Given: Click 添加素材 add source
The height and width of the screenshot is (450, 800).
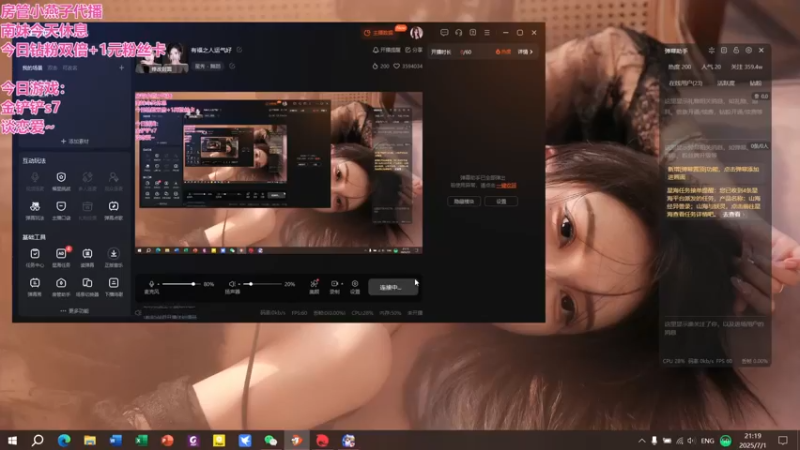Looking at the screenshot, I should [x=74, y=141].
